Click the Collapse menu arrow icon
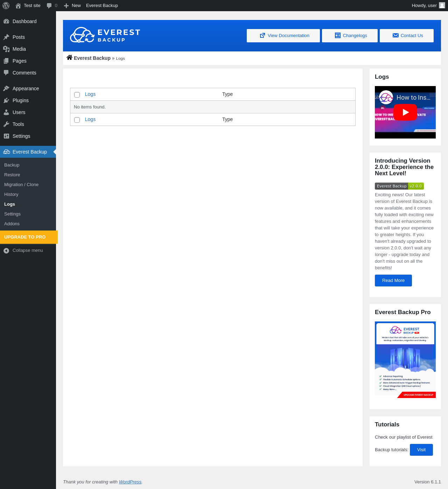The height and width of the screenshot is (489, 448). coord(6,250)
